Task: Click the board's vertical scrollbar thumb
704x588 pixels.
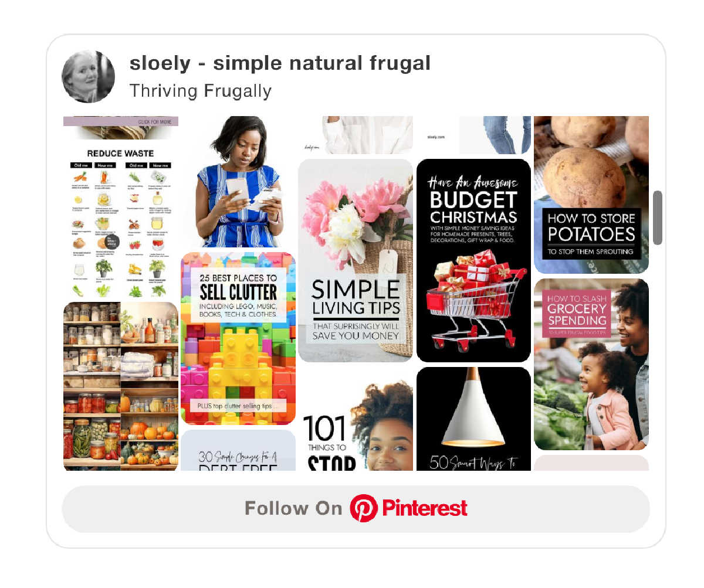Action: coord(658,217)
